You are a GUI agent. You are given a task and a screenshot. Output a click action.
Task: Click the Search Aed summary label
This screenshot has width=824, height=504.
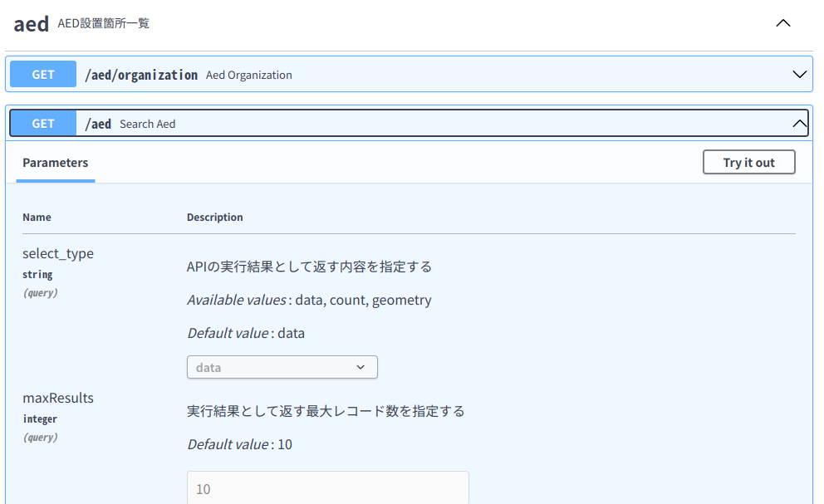(148, 124)
